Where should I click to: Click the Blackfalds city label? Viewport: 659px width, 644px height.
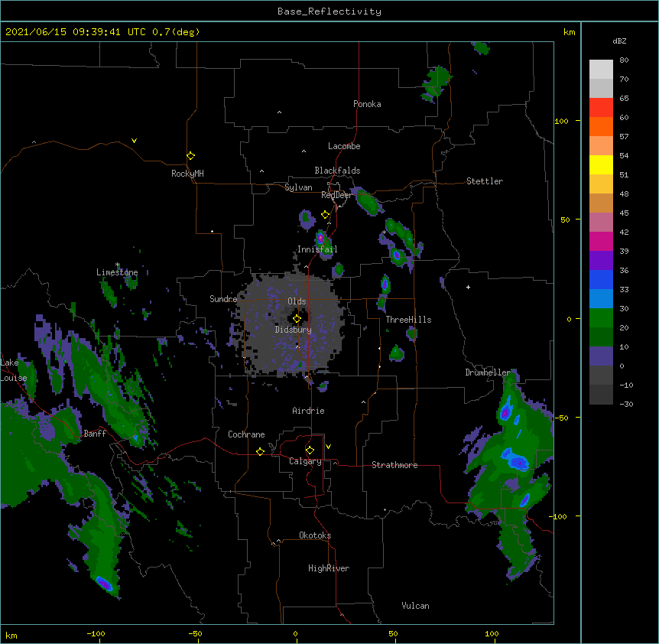[x=337, y=171]
